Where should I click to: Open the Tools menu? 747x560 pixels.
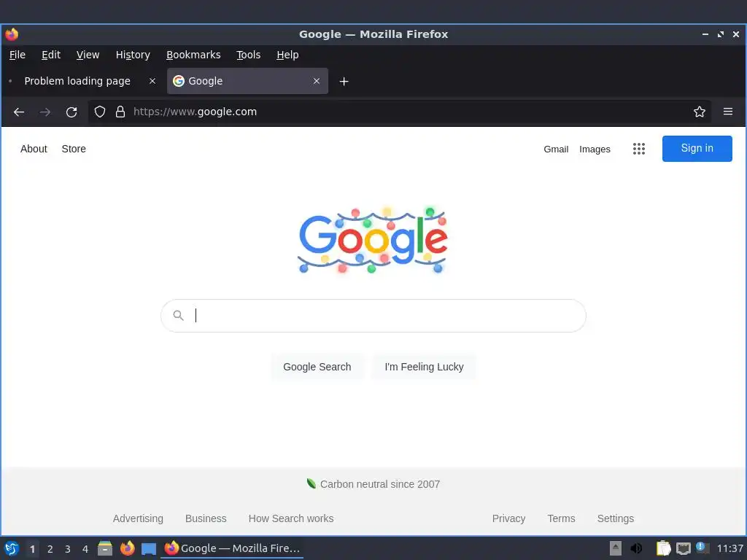point(249,55)
